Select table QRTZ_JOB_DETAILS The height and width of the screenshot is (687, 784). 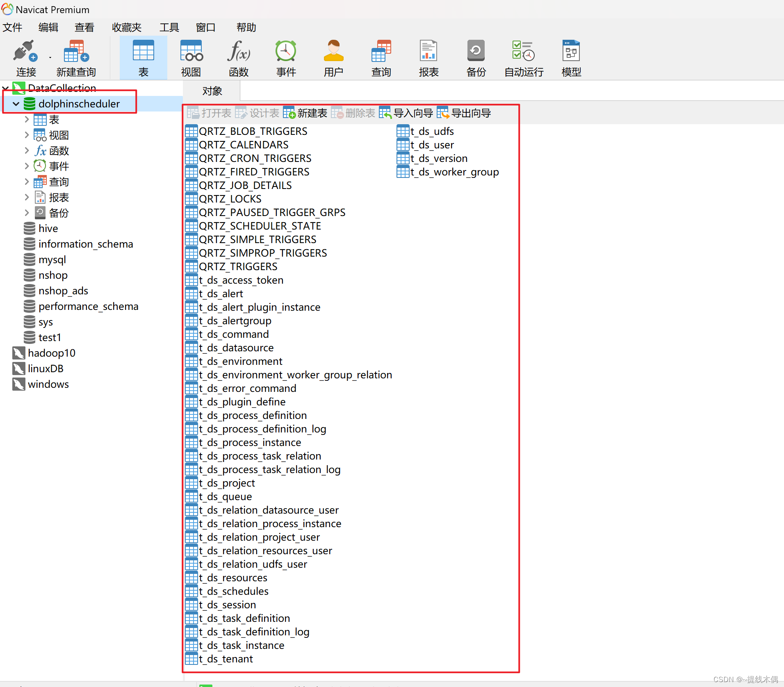click(245, 185)
